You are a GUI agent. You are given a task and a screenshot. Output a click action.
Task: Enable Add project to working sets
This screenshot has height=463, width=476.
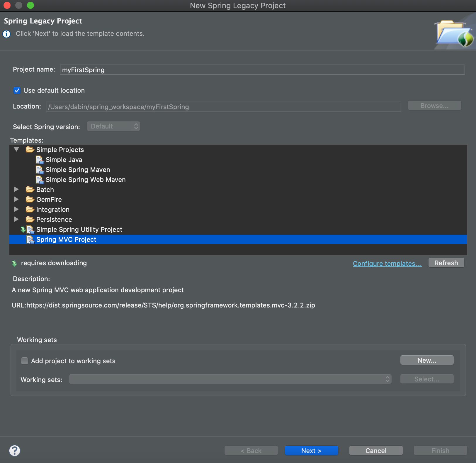25,361
